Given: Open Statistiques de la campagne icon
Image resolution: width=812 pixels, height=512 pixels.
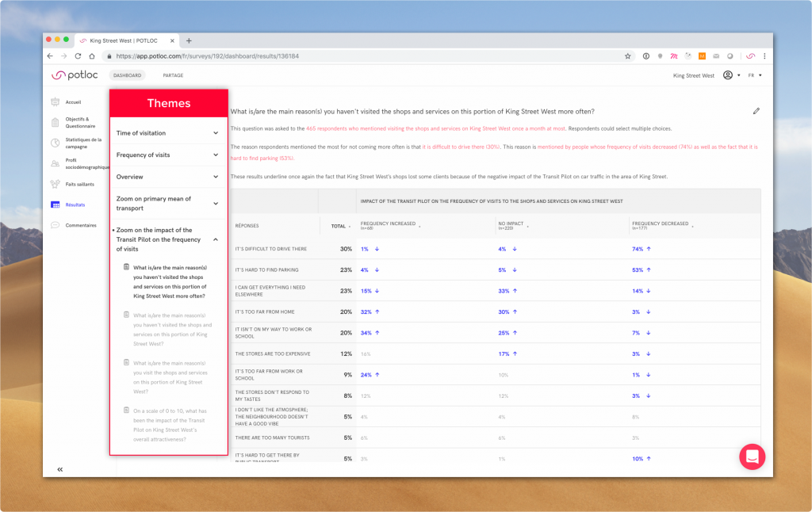Looking at the screenshot, I should pos(56,143).
